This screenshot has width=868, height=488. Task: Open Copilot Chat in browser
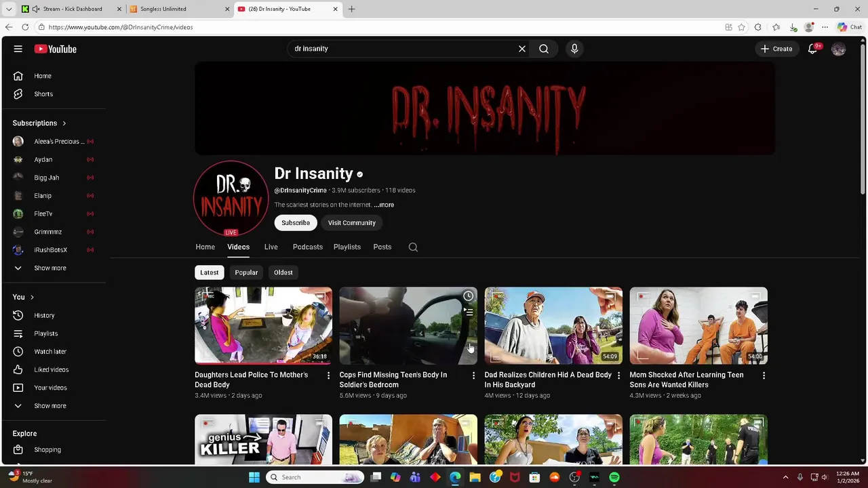click(x=849, y=27)
